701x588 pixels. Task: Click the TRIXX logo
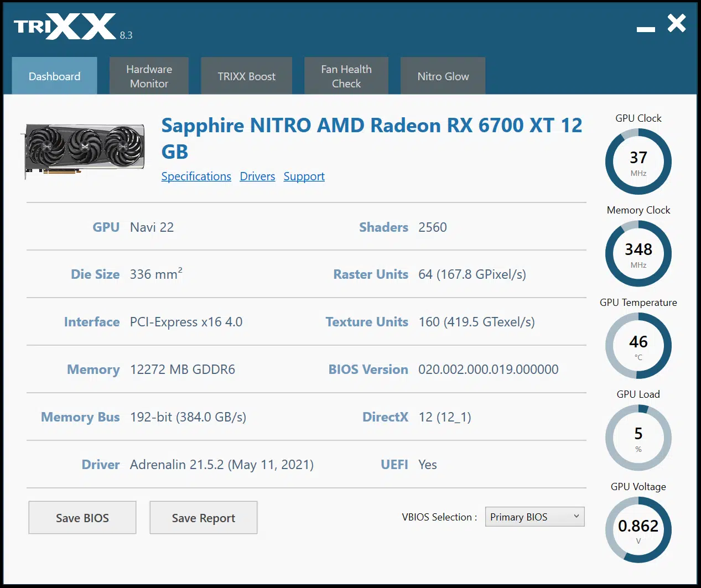[65, 27]
